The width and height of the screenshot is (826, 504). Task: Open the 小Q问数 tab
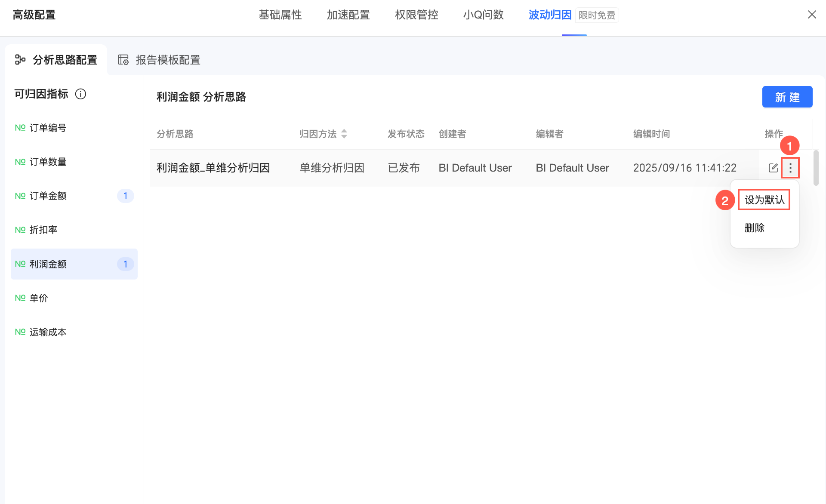[x=483, y=15]
